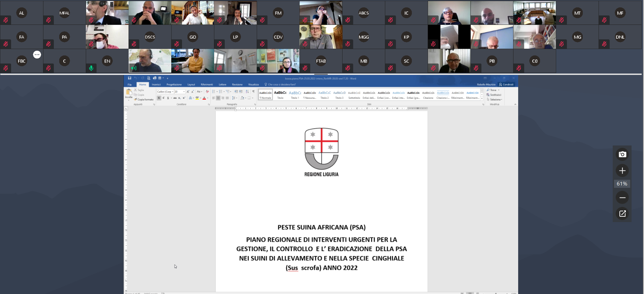Collapse the Word ribbon with the caret

515,104
